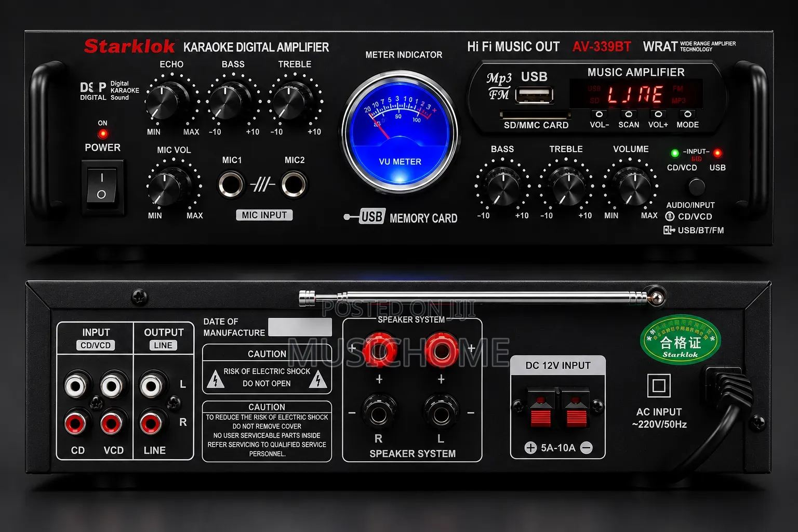Viewport: 798px width, 532px height.
Task: Click the MIC2 input jack
Action: (294, 184)
